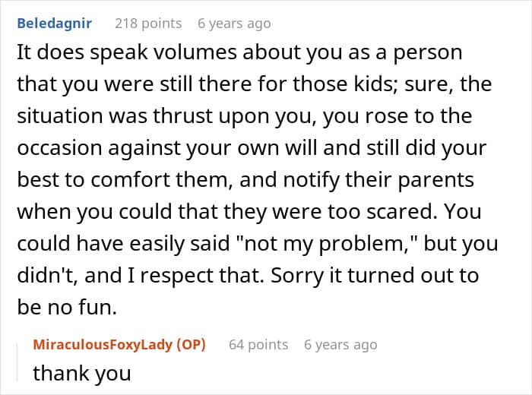Click the 218 points score
Viewport: 532px width, 395px height.
(x=147, y=24)
